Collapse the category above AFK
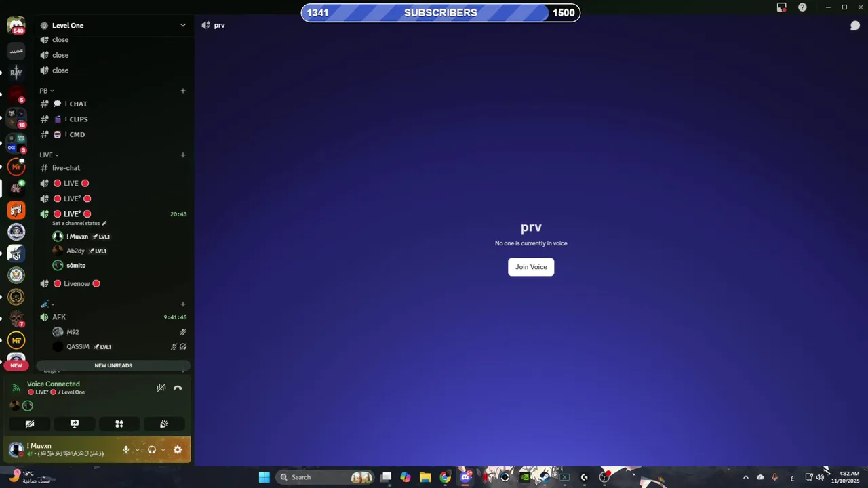 pos(47,304)
